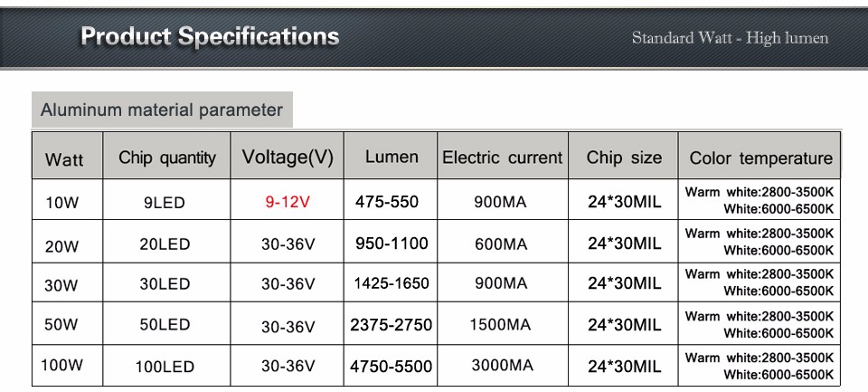Viewport: 868px width, 392px height.
Task: Select the 100LED chip quantity cell
Action: (x=165, y=367)
